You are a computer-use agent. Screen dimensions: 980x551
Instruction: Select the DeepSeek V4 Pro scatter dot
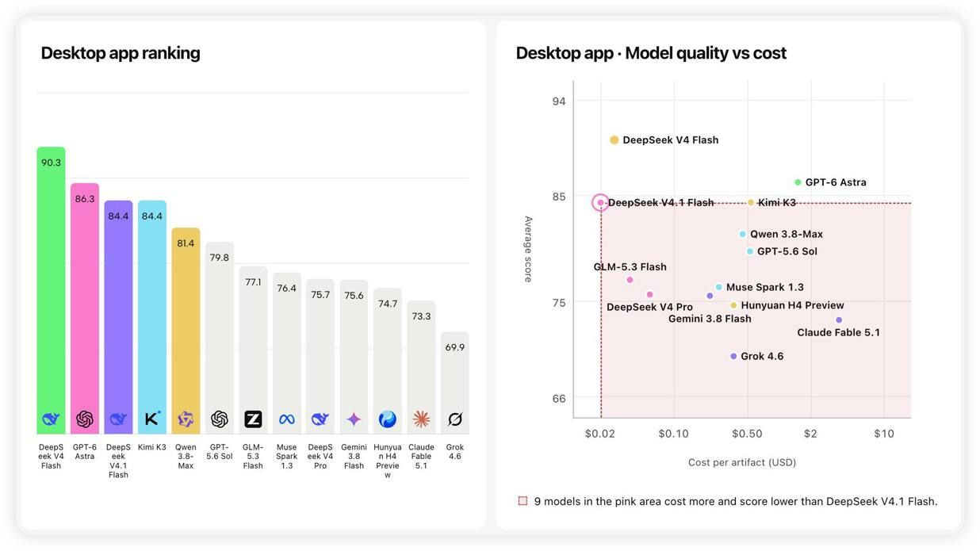(x=649, y=295)
